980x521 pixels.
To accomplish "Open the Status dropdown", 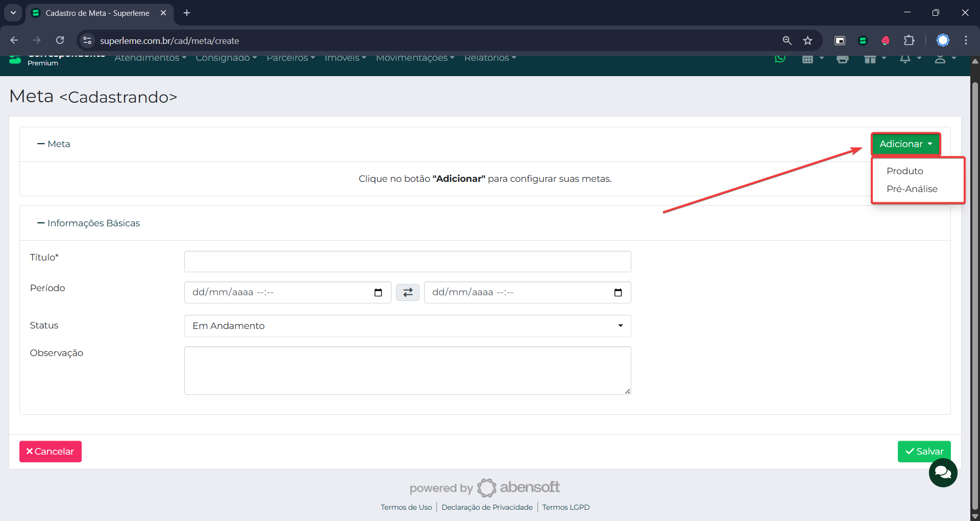I will [407, 326].
